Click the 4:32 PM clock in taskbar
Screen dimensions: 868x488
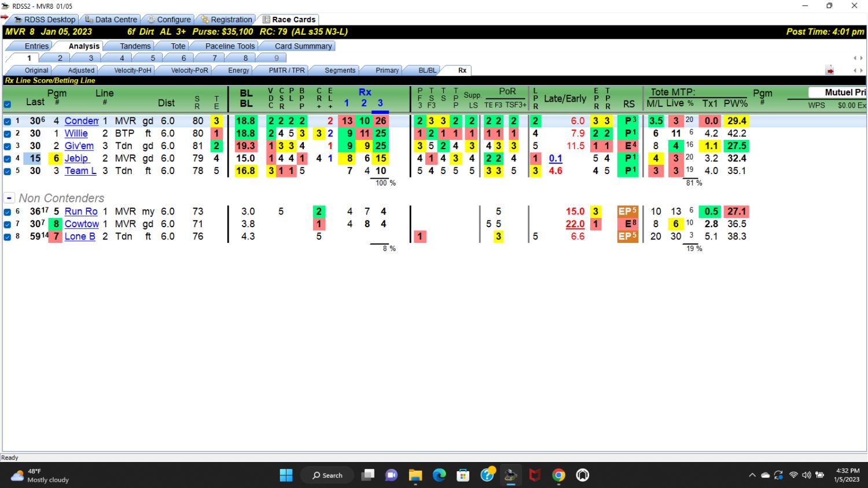pyautogui.click(x=847, y=475)
